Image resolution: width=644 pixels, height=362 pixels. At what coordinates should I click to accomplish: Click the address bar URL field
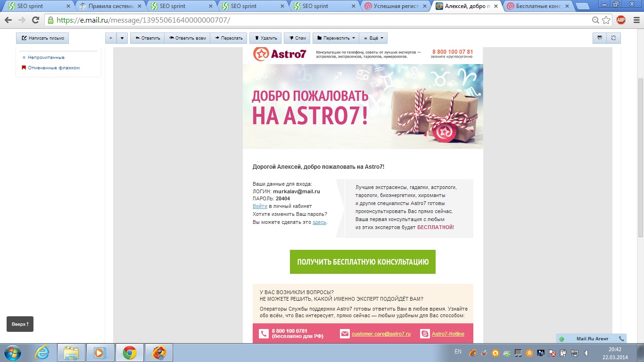[321, 20]
